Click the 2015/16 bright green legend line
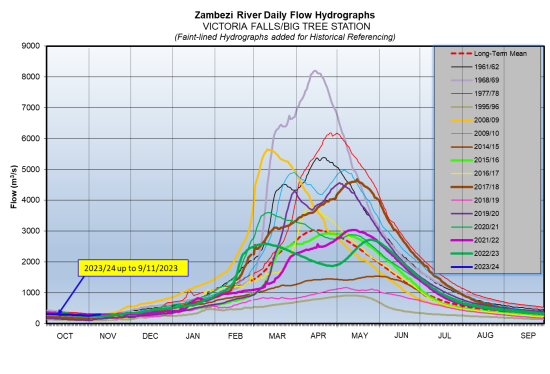This screenshot has width=550, height=374. click(x=461, y=160)
